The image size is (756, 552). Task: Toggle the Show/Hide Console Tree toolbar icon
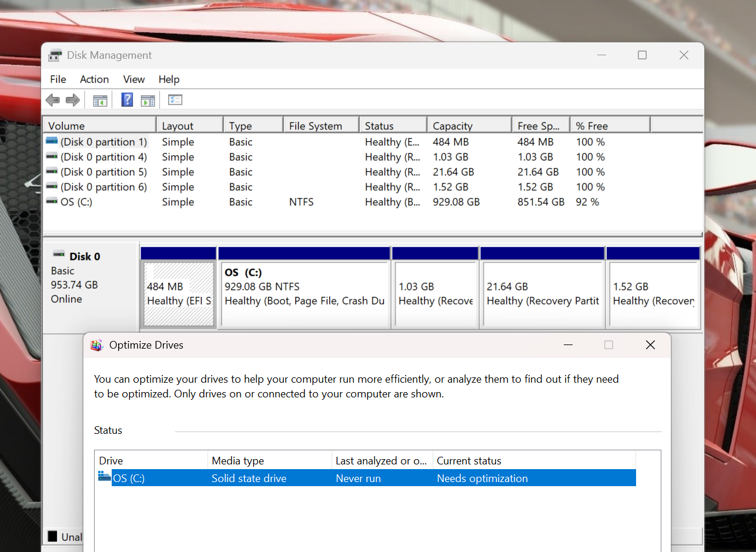point(100,101)
